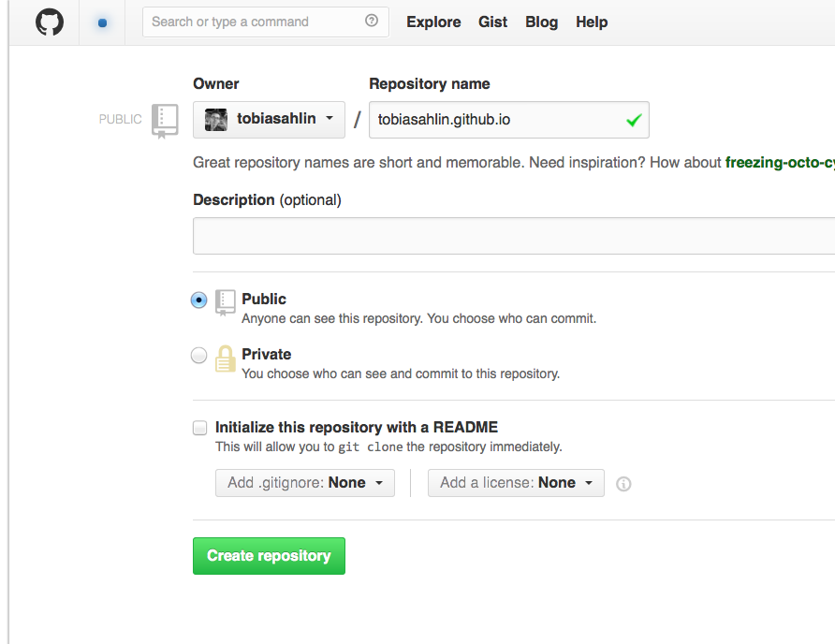The height and width of the screenshot is (644, 835).
Task: Click the green checkmark in repository name field
Action: pyautogui.click(x=634, y=120)
